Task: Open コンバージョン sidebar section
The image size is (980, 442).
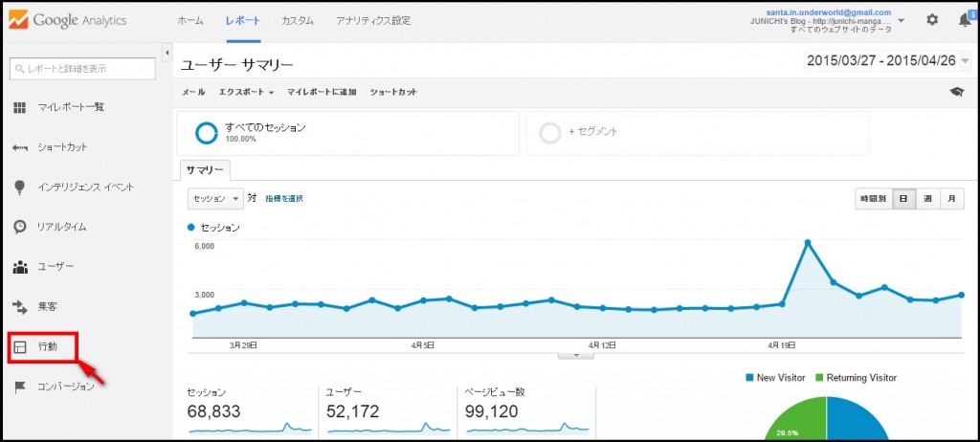Action: click(x=66, y=387)
